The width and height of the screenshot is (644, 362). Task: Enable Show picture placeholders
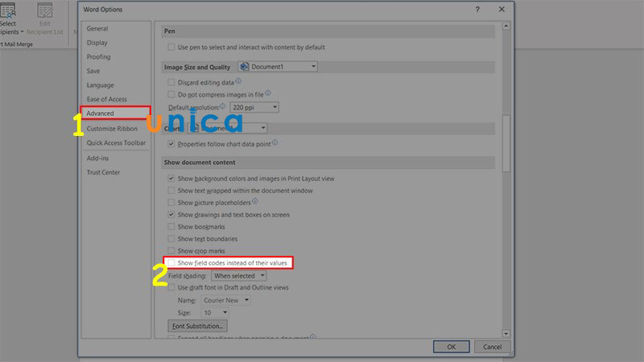point(171,203)
